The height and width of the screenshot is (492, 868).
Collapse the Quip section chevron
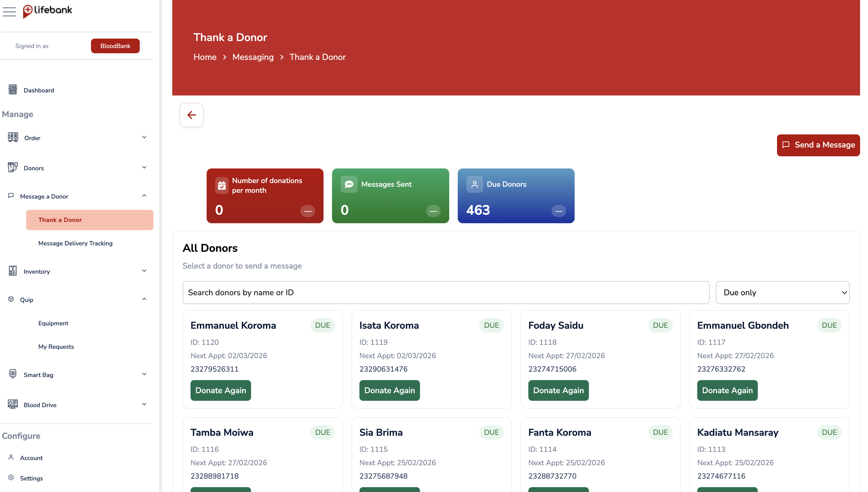[x=144, y=299]
